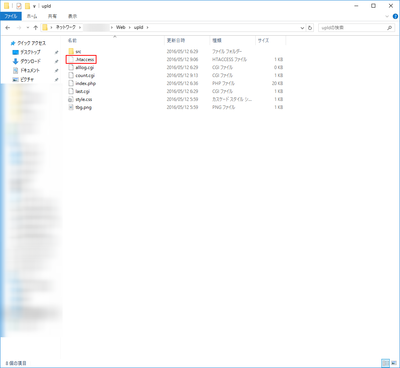Click the pin icon beside ダウンロード

tap(56, 61)
